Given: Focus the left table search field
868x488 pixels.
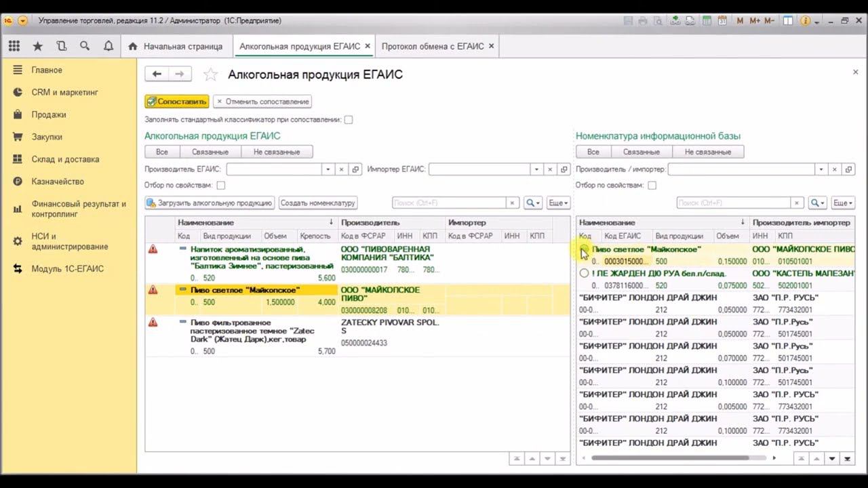Looking at the screenshot, I should (x=449, y=203).
